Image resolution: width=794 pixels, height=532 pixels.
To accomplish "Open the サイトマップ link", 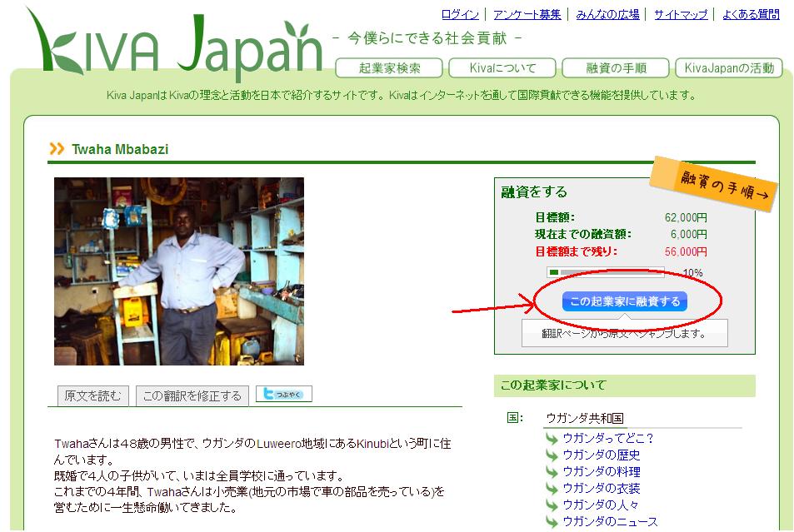I will [x=681, y=14].
